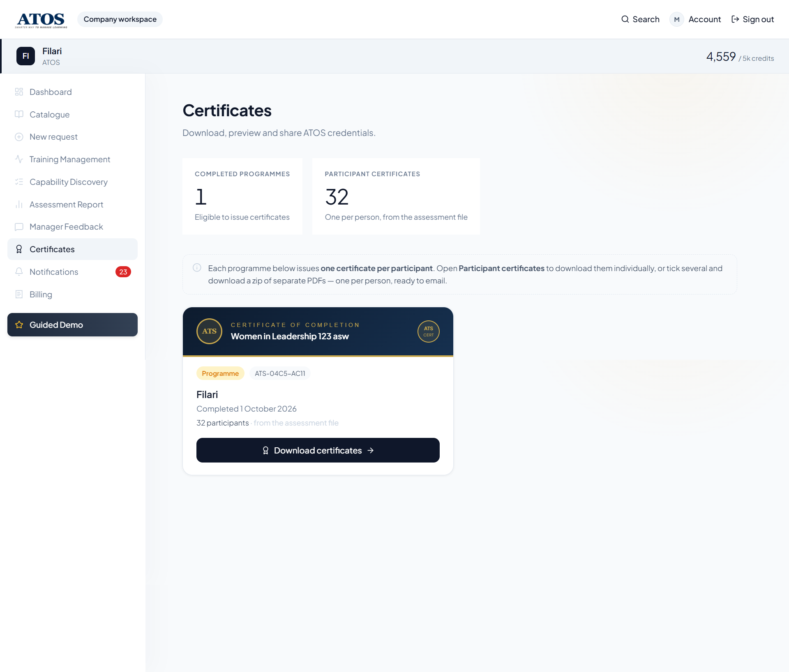Click the Manager Feedback chat bubble icon
Image resolution: width=789 pixels, height=672 pixels.
(x=19, y=227)
